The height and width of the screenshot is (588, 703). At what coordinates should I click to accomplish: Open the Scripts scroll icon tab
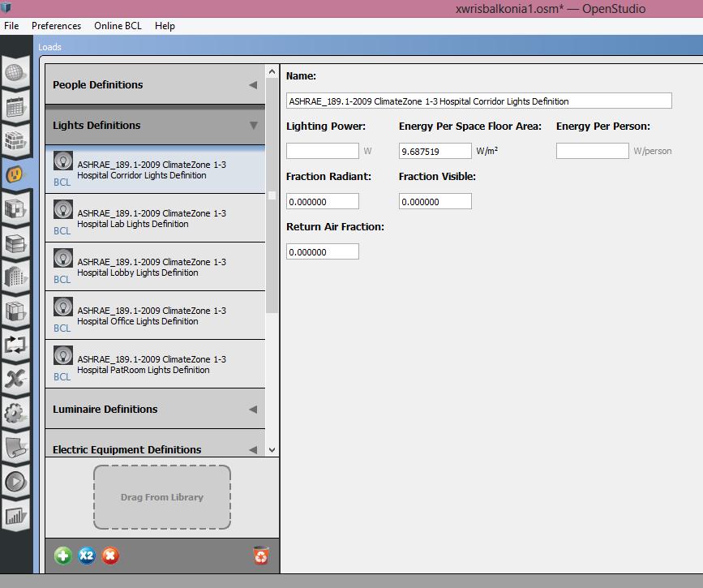[x=16, y=447]
